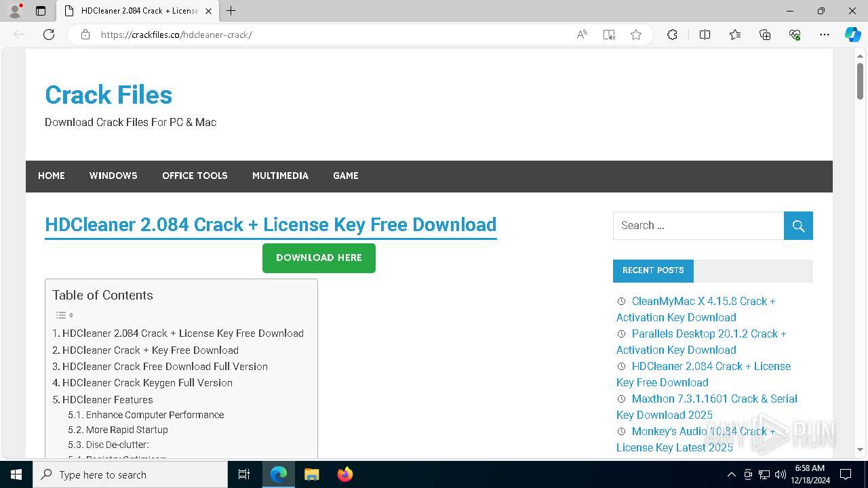Click the scrollbar down arrow
This screenshot has height=488, width=868.
point(860,449)
